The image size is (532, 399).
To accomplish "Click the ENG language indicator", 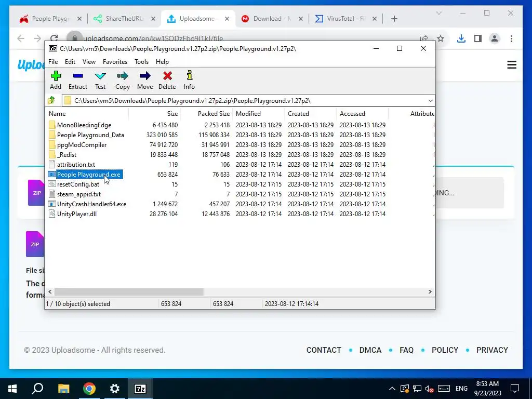I will click(x=461, y=389).
